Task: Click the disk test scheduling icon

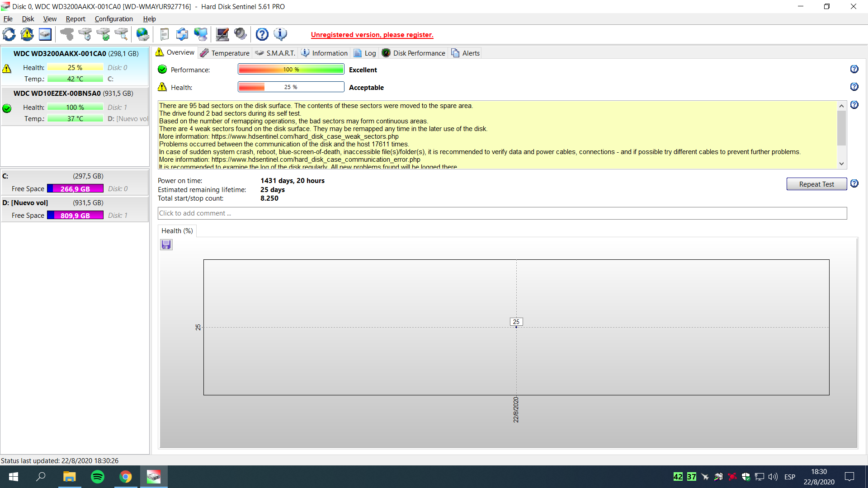Action: point(85,34)
